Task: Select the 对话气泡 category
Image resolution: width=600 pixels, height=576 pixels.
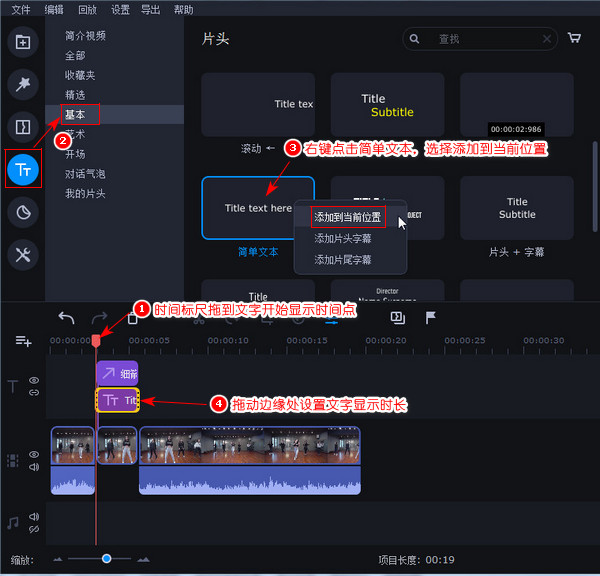Action: 85,174
